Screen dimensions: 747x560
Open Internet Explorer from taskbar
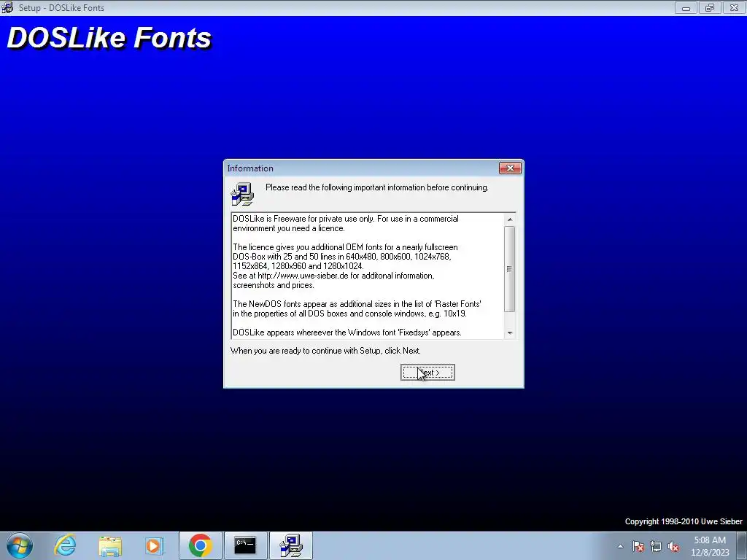[65, 545]
